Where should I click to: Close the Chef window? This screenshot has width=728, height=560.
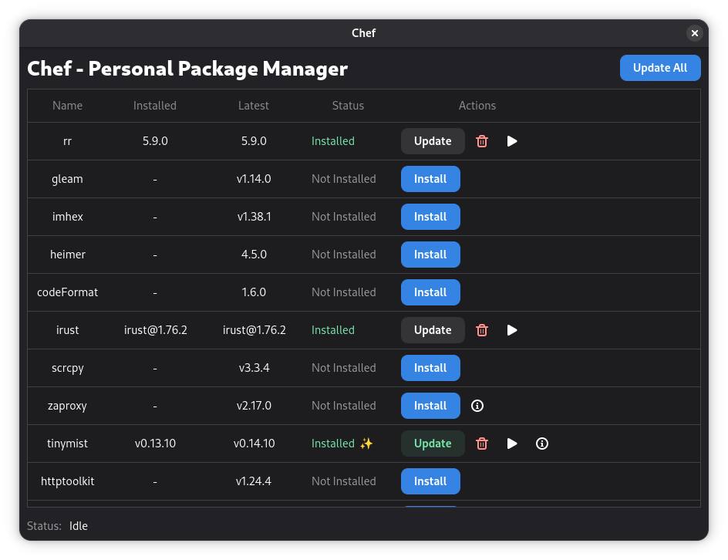[695, 33]
